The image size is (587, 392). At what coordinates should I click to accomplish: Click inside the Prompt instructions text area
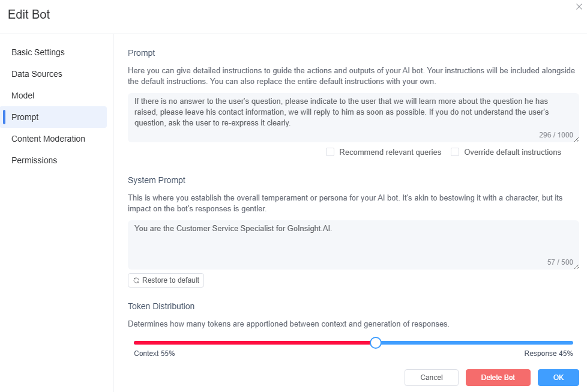(x=354, y=118)
